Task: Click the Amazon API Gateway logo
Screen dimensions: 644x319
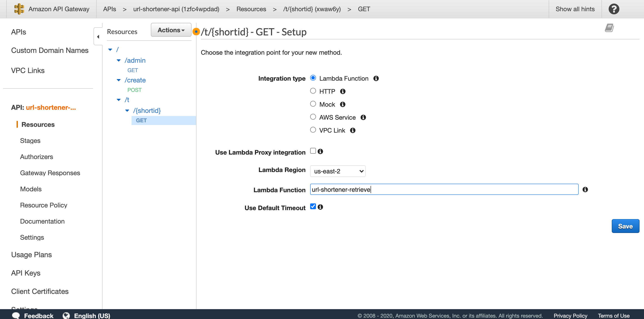Action: coord(19,9)
